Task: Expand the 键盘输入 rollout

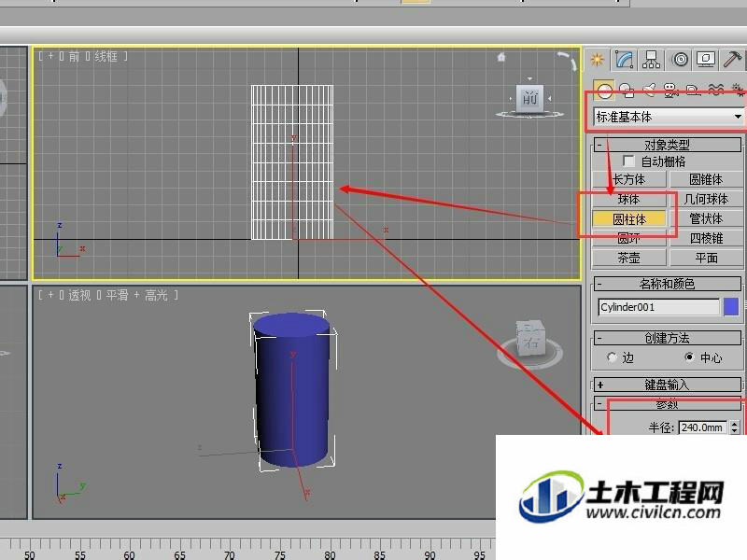Action: [x=667, y=385]
